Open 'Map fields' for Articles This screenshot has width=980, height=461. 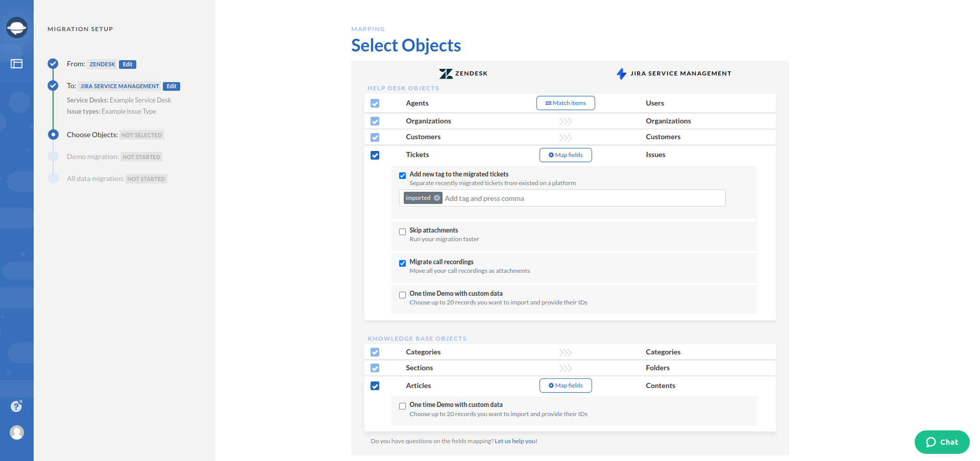566,386
